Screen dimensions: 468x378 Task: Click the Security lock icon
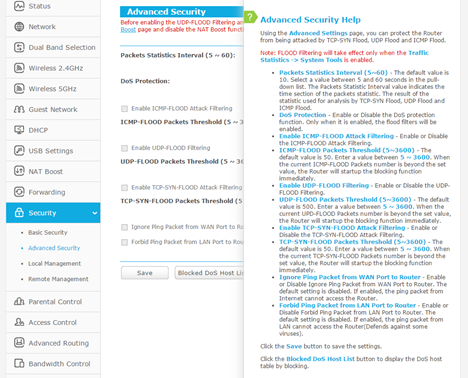(x=19, y=213)
